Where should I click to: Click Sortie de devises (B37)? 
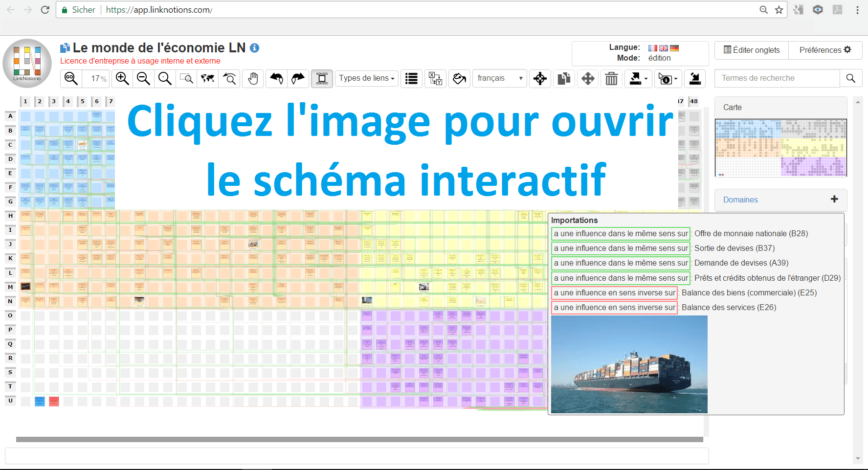pyautogui.click(x=734, y=248)
